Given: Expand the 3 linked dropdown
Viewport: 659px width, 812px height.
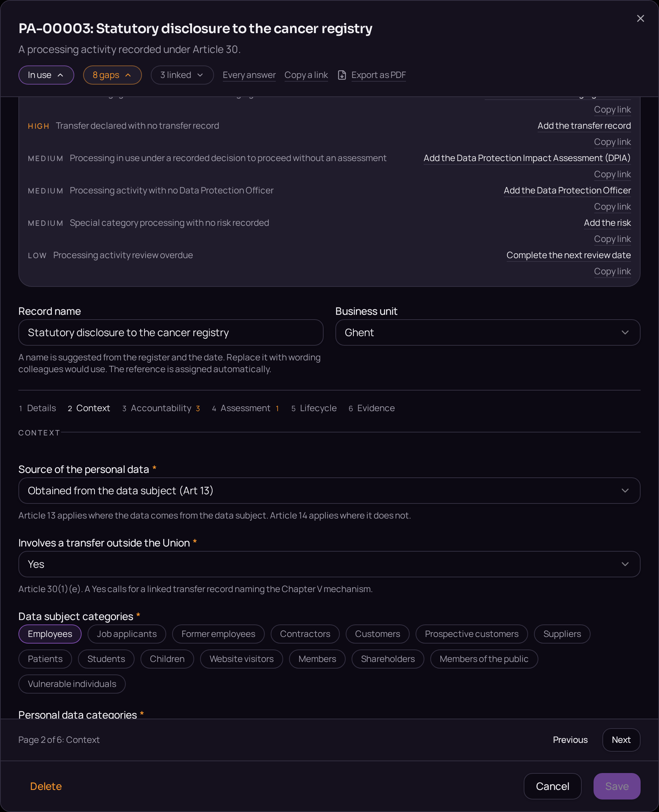Looking at the screenshot, I should point(182,75).
